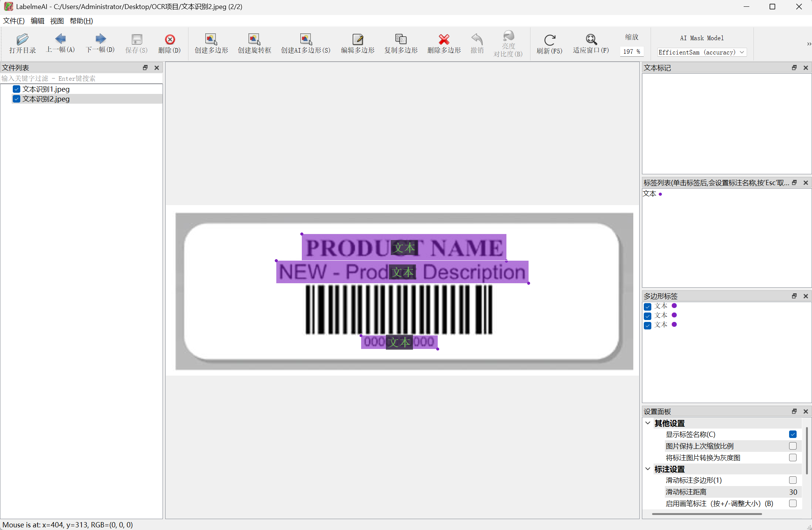Float the label list (标签列表) panel
The height and width of the screenshot is (530, 812).
click(794, 183)
